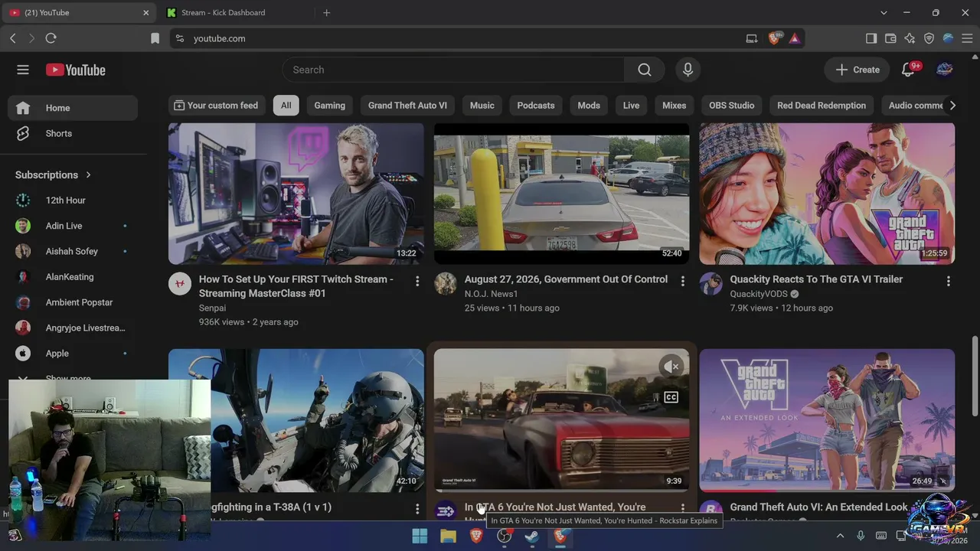Screen dimensions: 980x551
Task: Open the browser tab search dropdown
Action: coord(884,12)
